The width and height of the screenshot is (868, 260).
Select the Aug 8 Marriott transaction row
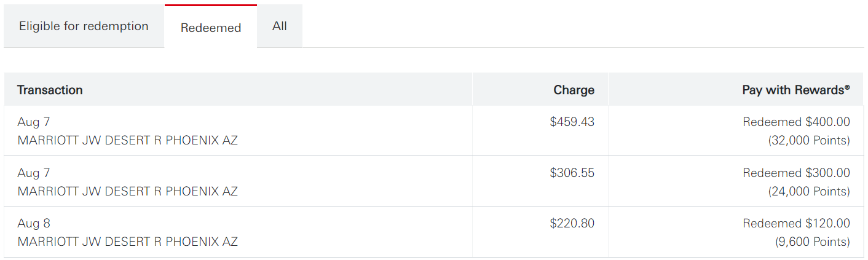point(127,242)
